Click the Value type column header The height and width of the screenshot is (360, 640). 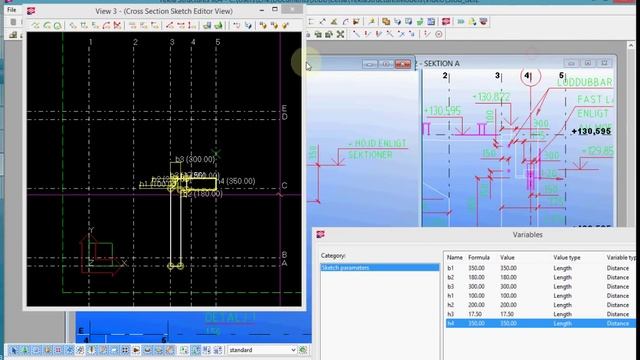pos(567,258)
